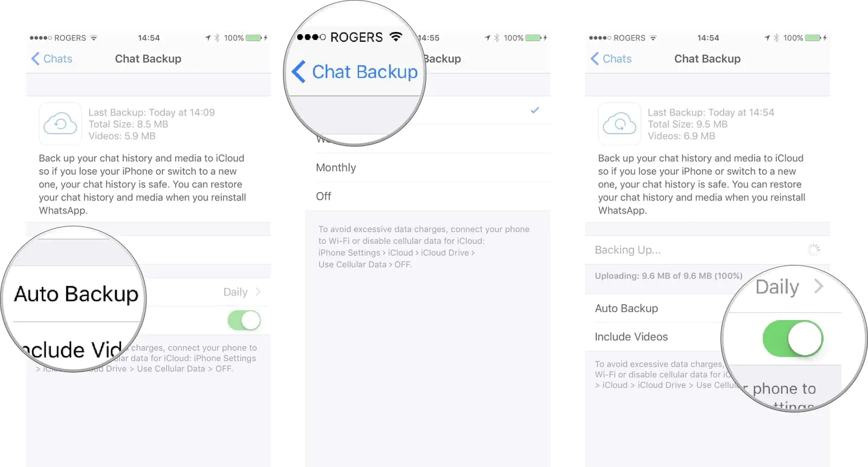Open the magnified Daily option chevron
The image size is (868, 467).
(819, 286)
